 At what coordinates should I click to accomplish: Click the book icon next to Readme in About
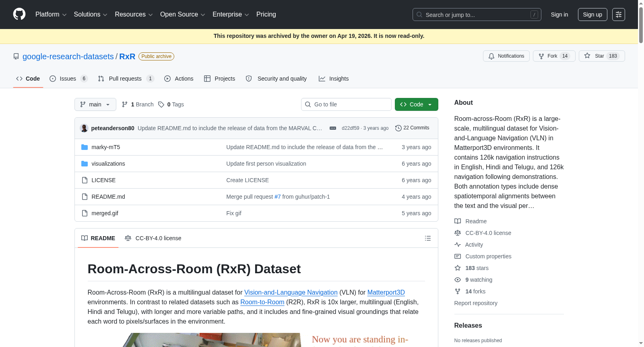458,221
